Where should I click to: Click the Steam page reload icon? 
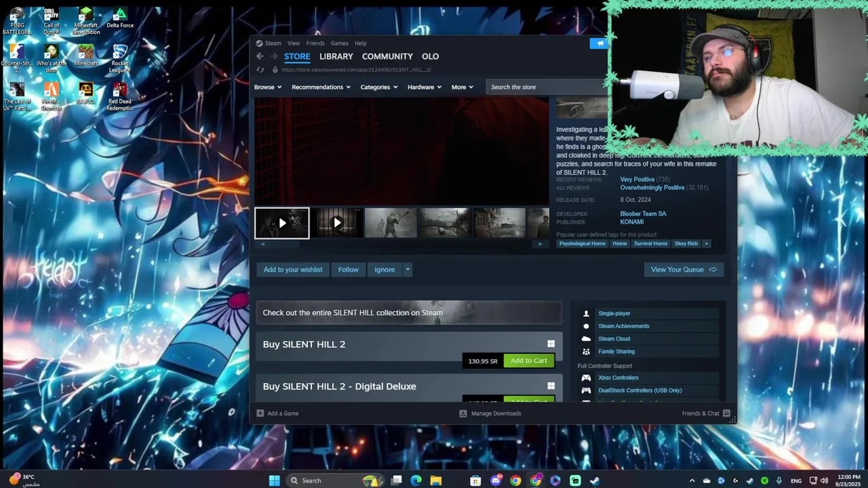(x=260, y=70)
